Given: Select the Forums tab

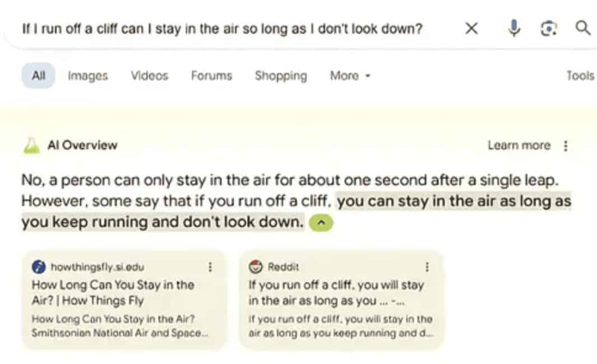Looking at the screenshot, I should click(211, 76).
